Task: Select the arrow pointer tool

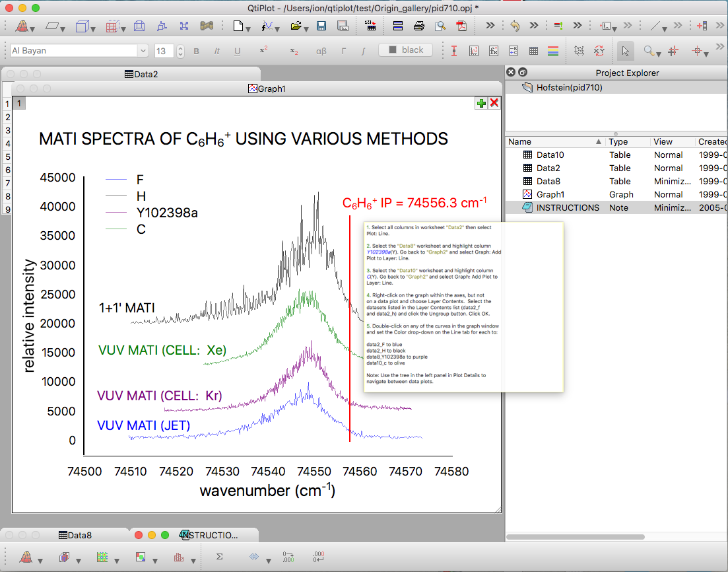Action: point(626,51)
